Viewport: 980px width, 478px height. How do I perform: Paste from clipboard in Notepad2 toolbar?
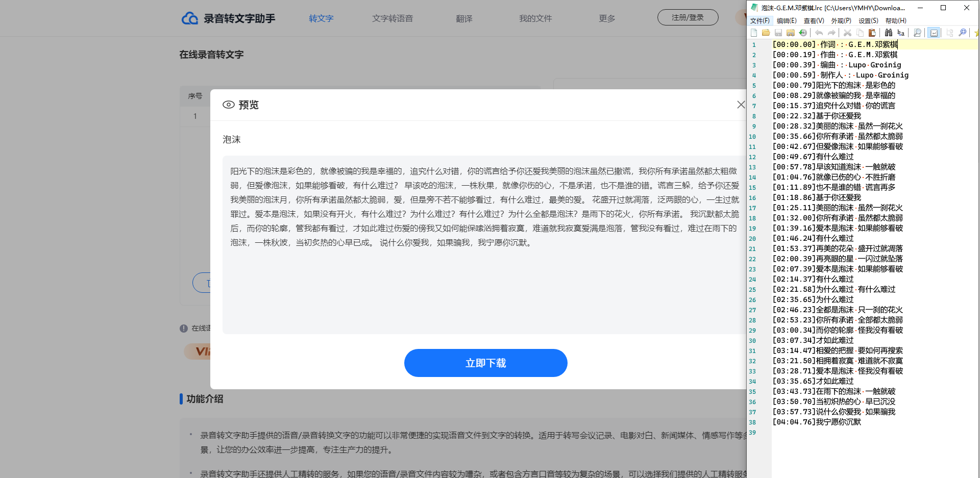(x=872, y=33)
